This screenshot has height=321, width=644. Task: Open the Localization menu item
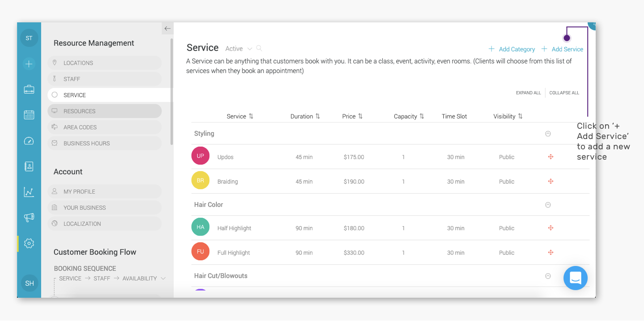point(105,224)
